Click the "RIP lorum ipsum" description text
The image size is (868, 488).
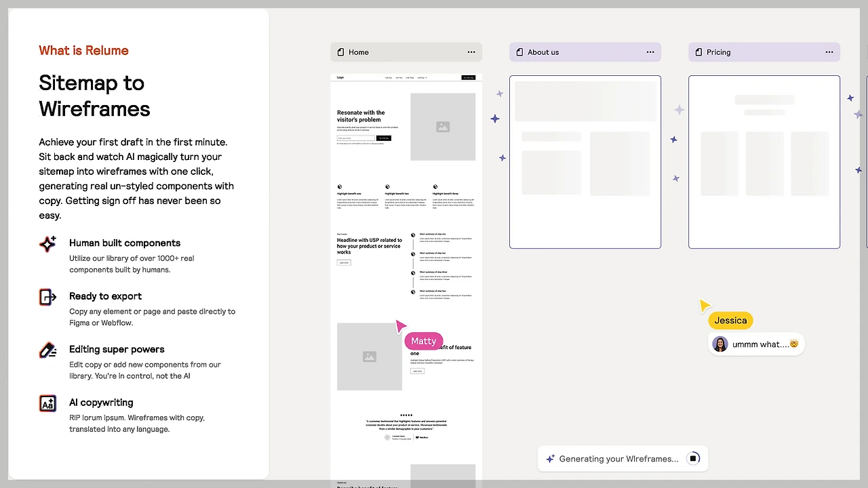pos(137,424)
